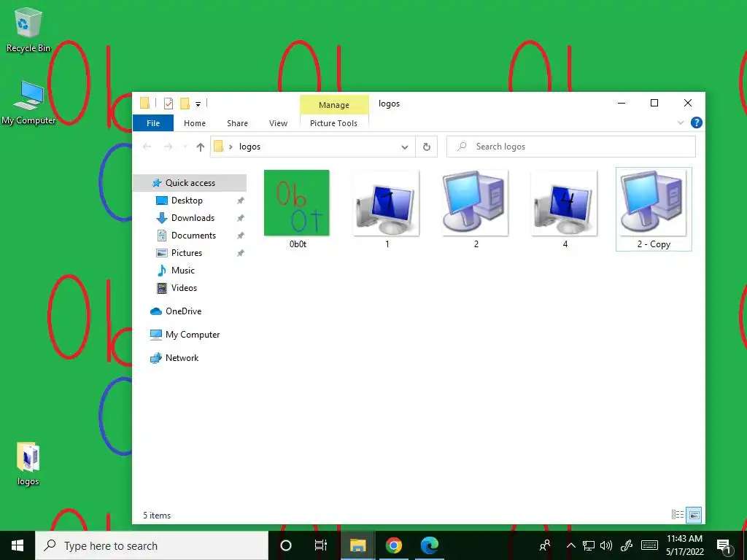Open Windows Ink Workspace tray icon

click(x=627, y=545)
